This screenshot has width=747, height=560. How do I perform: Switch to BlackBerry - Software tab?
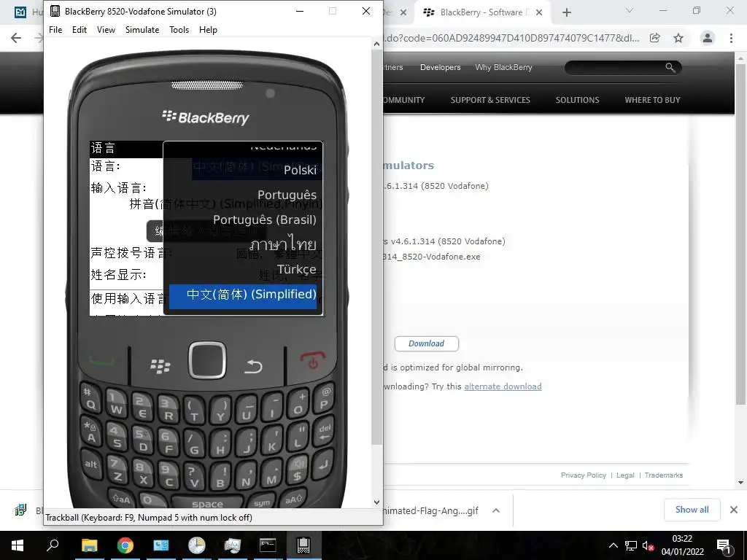coord(481,12)
